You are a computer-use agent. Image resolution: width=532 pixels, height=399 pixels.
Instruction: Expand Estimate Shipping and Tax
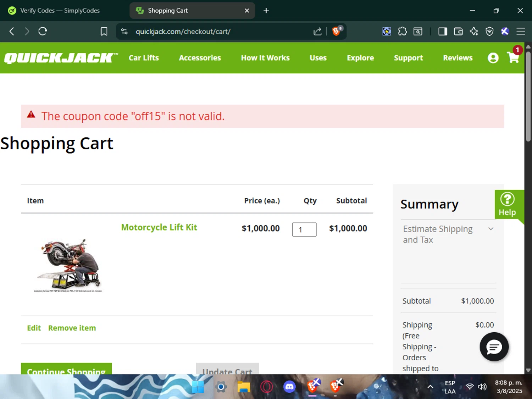(448, 234)
